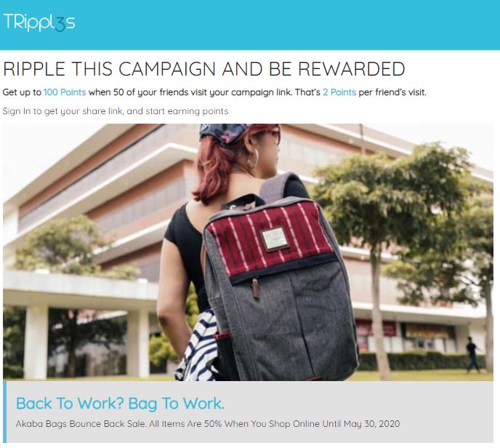Click the brown zipper pull on backpack
The height and width of the screenshot is (448, 500).
[x=255, y=288]
